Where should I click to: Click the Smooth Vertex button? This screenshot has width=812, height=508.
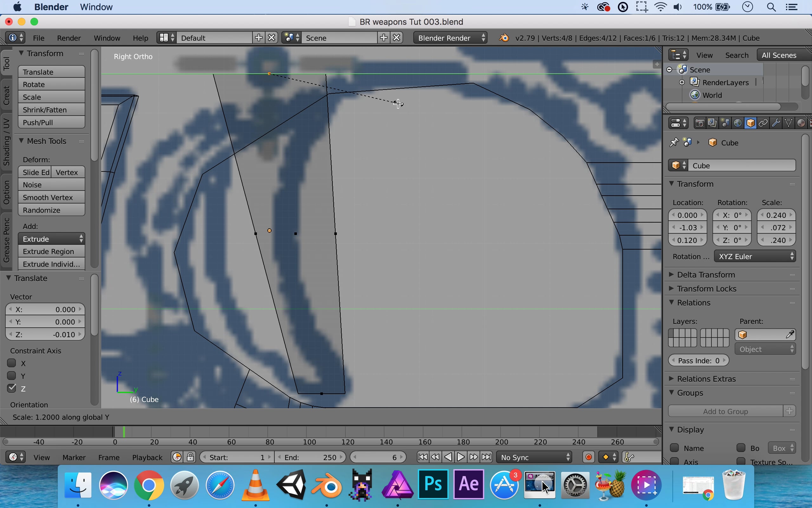[x=51, y=197]
